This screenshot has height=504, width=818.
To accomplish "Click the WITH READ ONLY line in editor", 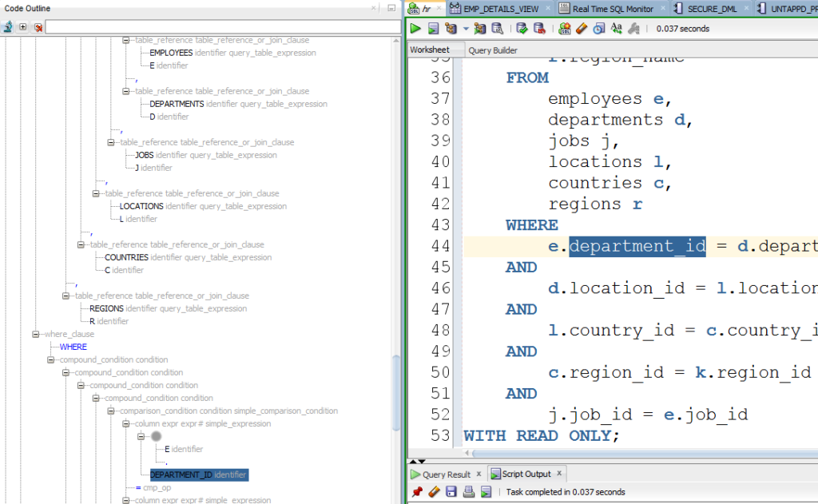I will tap(542, 435).
